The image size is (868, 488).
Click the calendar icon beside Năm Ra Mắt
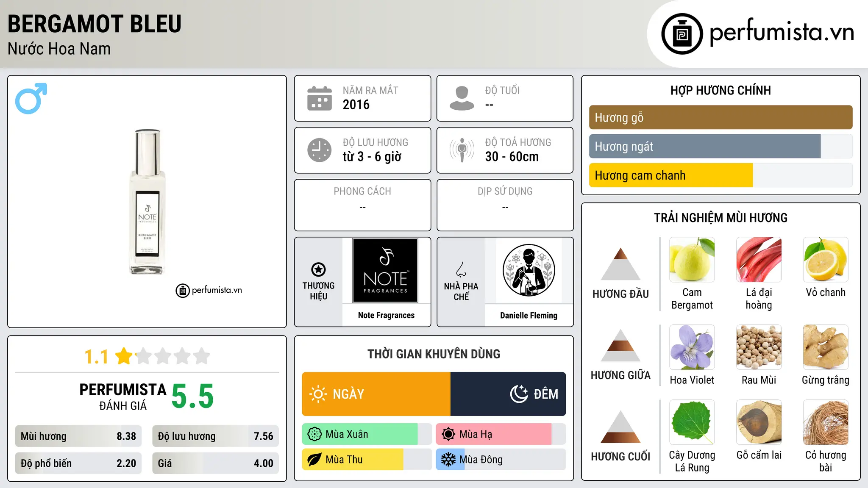[x=320, y=98]
